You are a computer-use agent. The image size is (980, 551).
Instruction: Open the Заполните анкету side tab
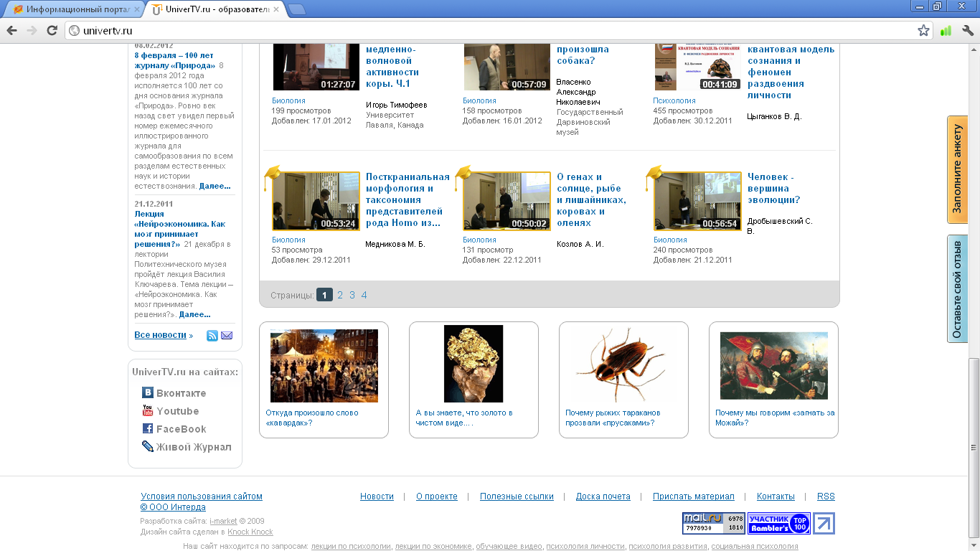pos(957,169)
